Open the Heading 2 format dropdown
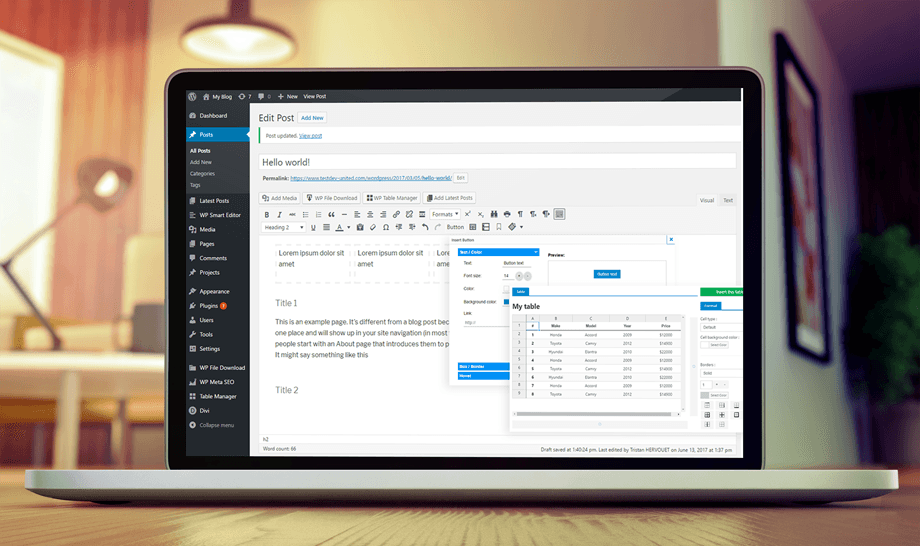This screenshot has width=920, height=546. (x=284, y=228)
